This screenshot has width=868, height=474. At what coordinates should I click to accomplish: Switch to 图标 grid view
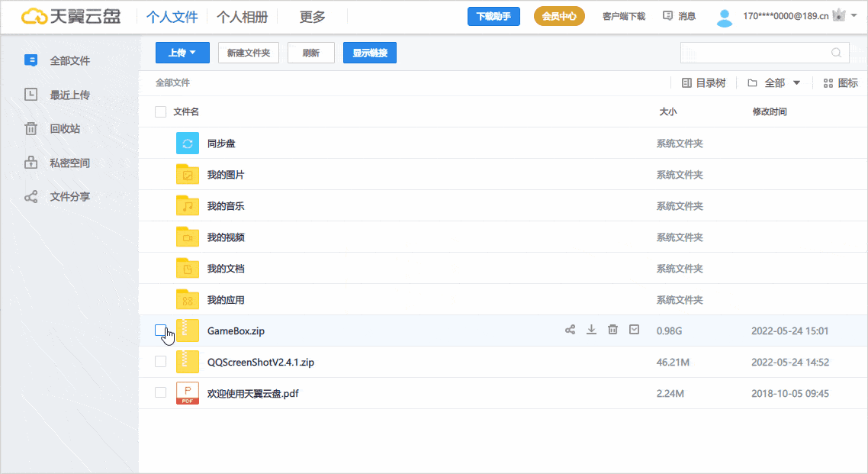841,83
